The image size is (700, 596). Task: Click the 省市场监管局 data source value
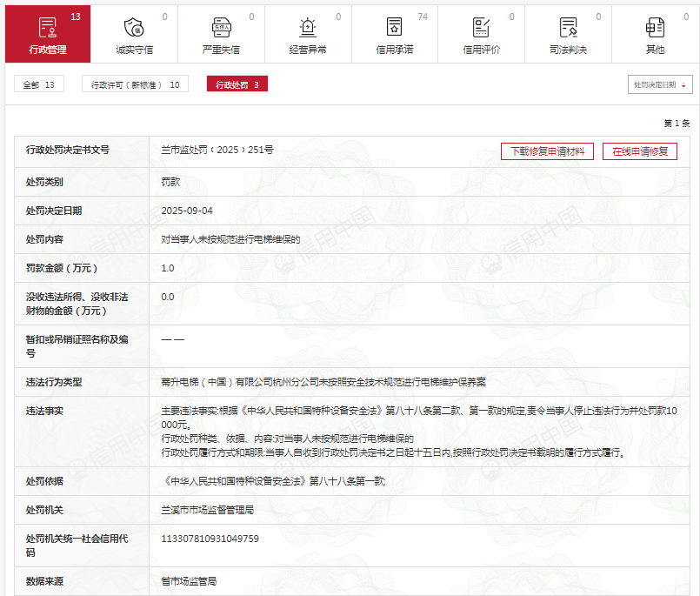189,580
